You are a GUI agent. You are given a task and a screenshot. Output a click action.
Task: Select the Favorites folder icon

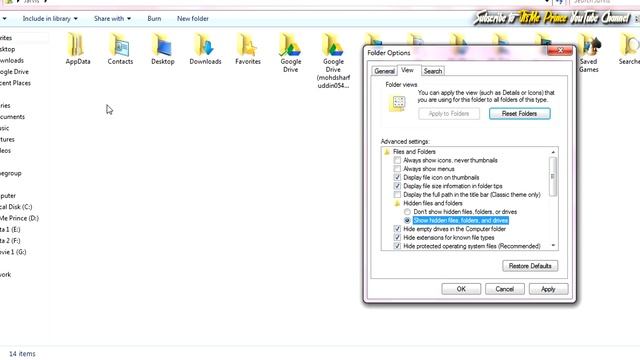247,44
